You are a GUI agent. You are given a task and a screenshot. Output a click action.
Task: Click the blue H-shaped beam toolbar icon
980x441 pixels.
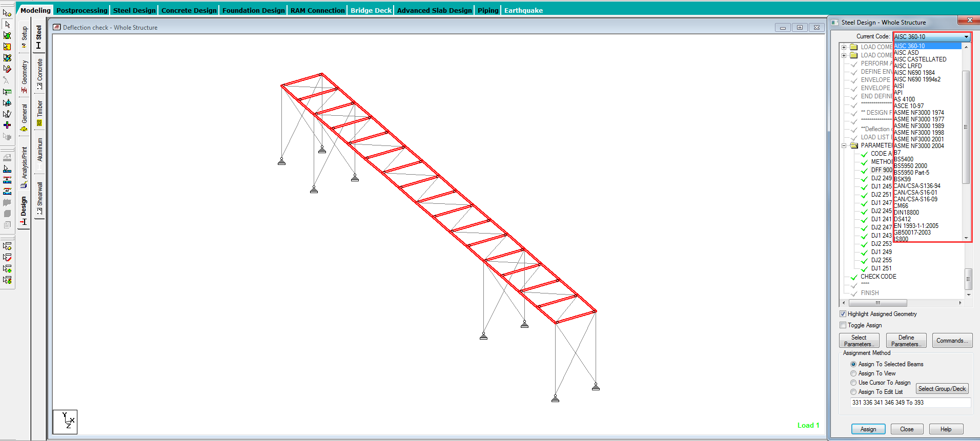(x=7, y=180)
